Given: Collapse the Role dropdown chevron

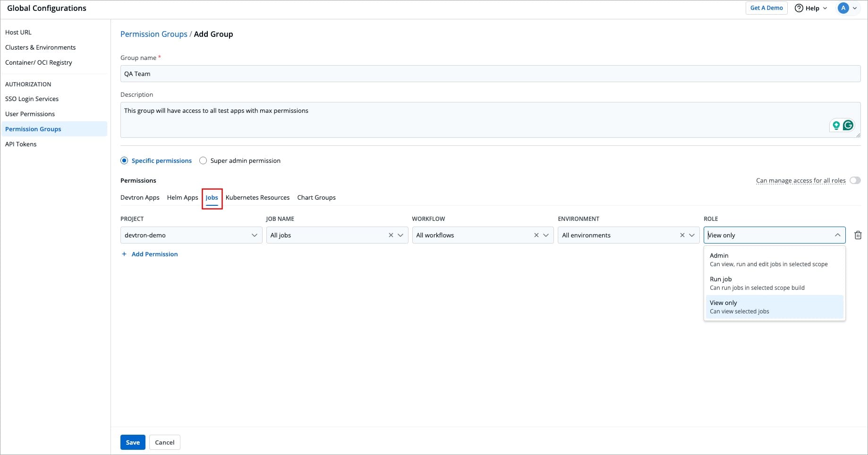Looking at the screenshot, I should tap(837, 235).
